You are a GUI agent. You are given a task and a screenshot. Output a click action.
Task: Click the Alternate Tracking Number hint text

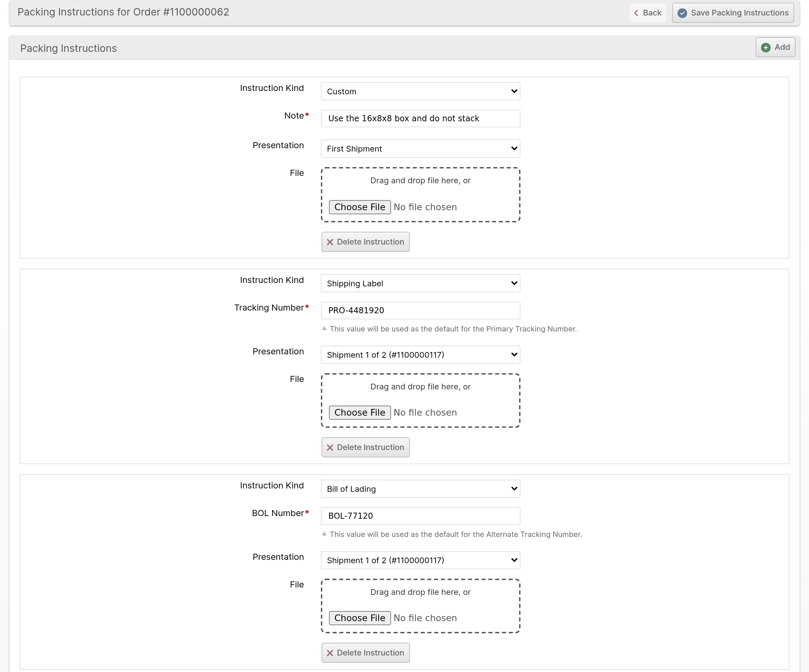456,534
